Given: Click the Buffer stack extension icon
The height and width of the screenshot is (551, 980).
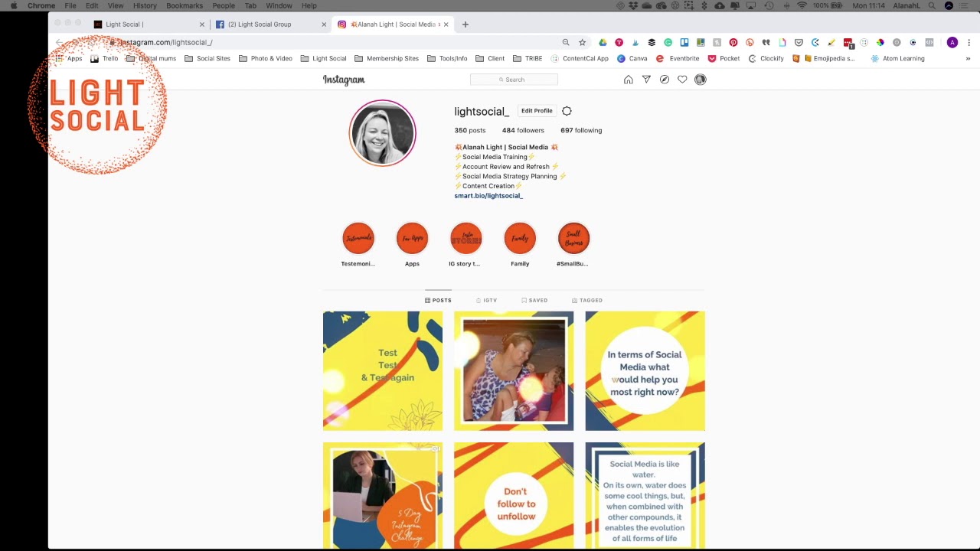Looking at the screenshot, I should 652,43.
